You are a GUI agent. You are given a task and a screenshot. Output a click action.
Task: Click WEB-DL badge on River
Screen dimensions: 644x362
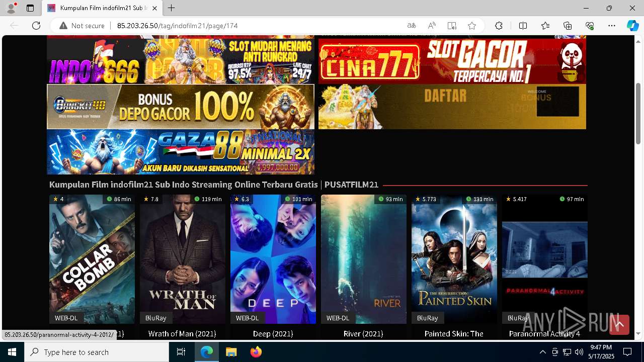click(338, 318)
